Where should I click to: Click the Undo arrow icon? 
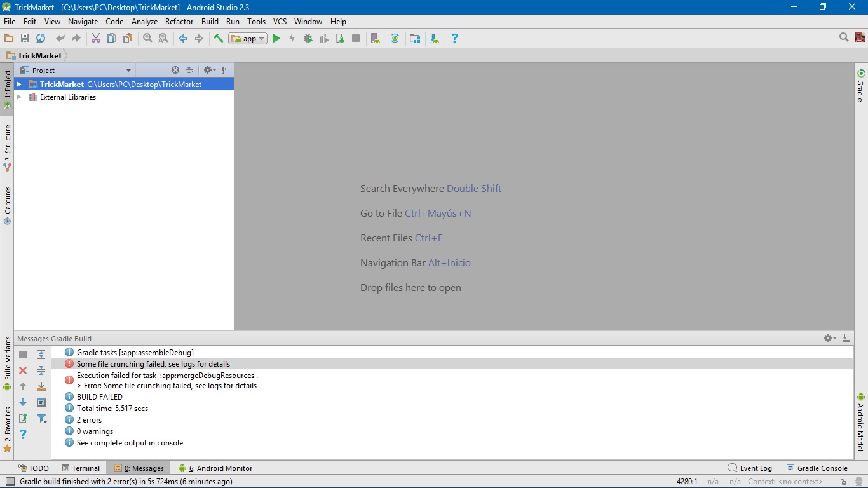60,39
